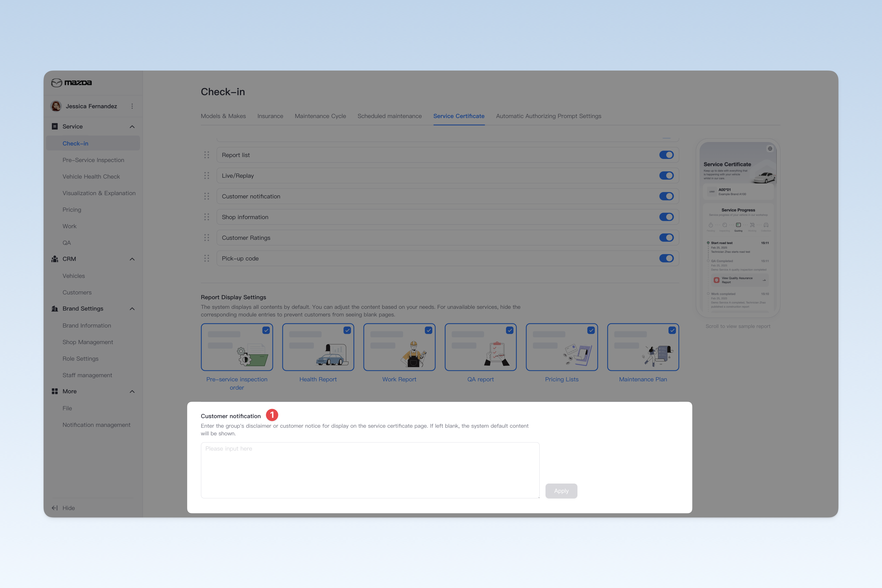Select the Work Report thumbnail card
The image size is (882, 588).
399,347
